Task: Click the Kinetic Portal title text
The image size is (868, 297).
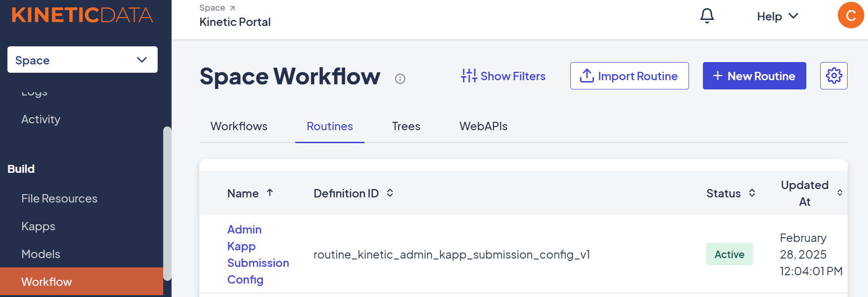Action: [x=235, y=22]
